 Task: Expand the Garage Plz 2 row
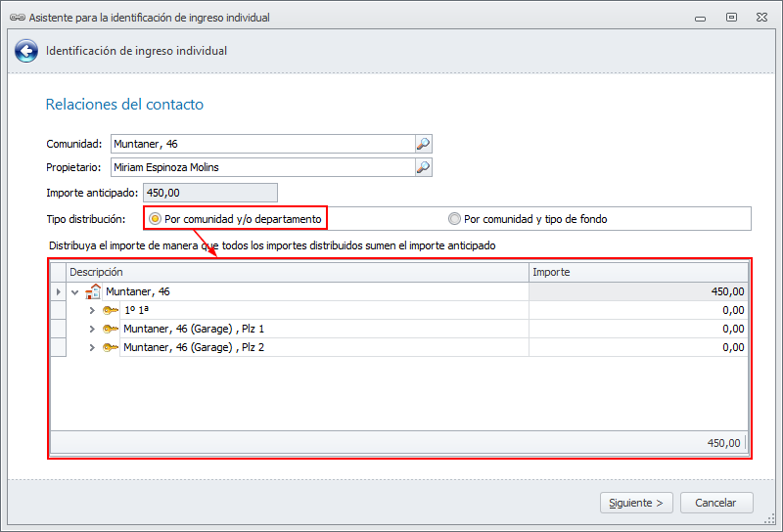pos(92,347)
